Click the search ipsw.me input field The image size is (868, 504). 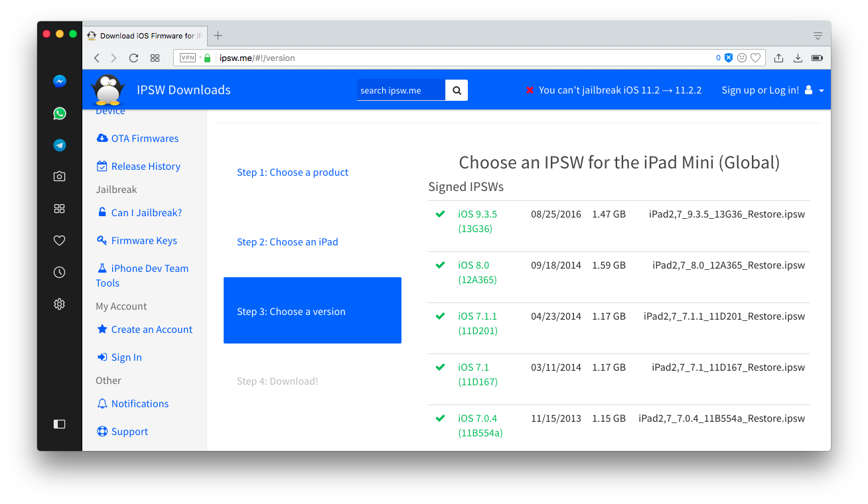401,90
